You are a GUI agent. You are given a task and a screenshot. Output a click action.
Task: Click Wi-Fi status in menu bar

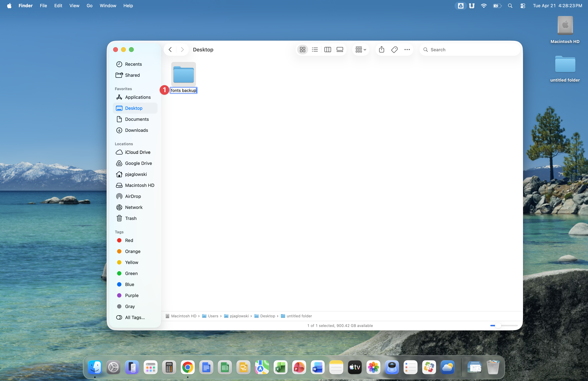point(483,6)
